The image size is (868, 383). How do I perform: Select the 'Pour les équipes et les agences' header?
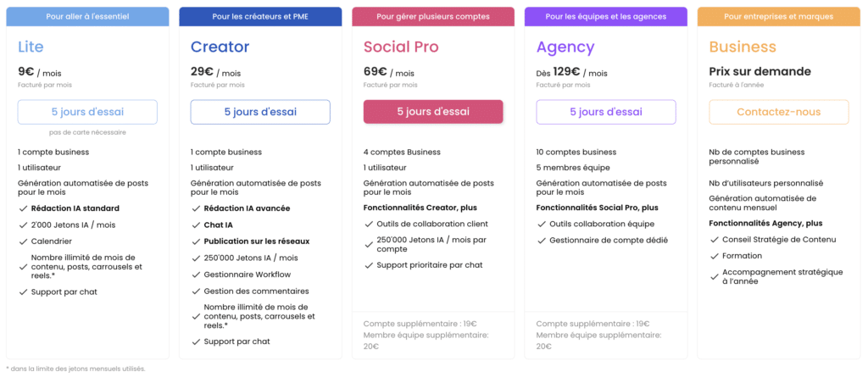pyautogui.click(x=606, y=16)
